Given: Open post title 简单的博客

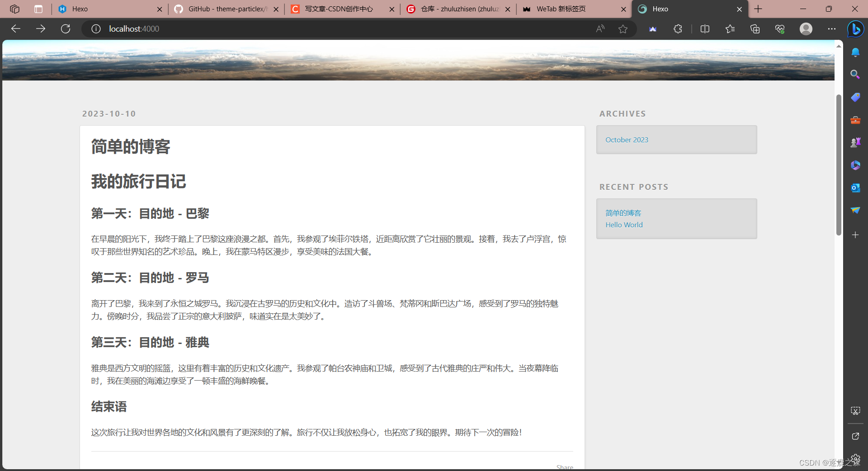Looking at the screenshot, I should (131, 147).
